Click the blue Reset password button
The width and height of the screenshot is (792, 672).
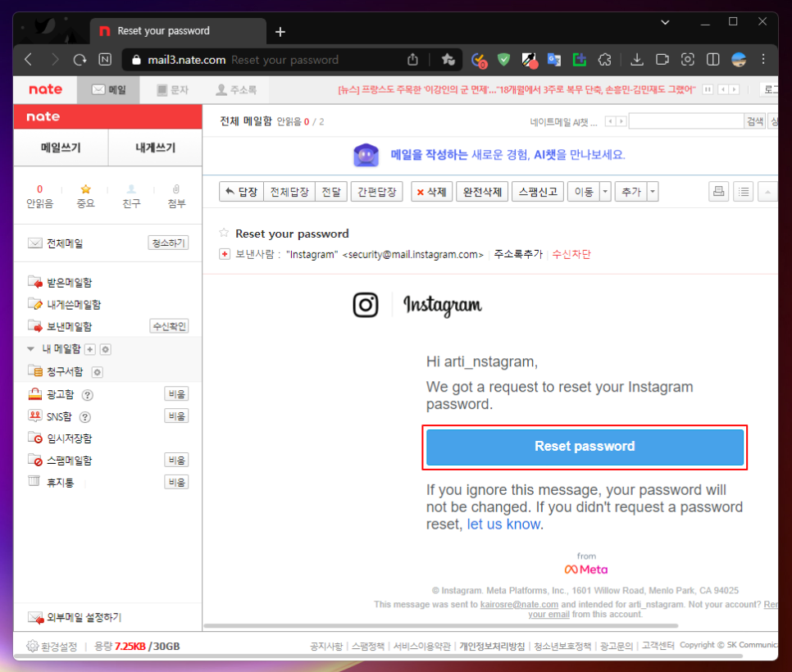(x=585, y=447)
